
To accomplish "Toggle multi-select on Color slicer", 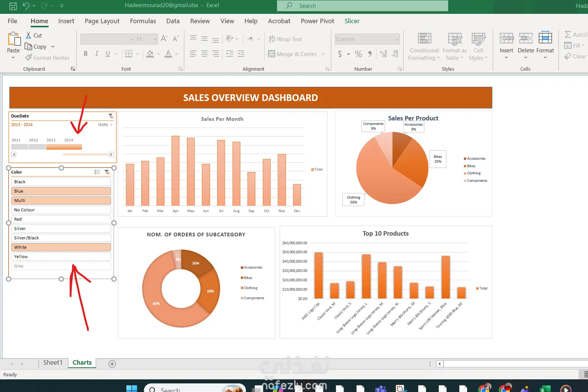I will 97,172.
